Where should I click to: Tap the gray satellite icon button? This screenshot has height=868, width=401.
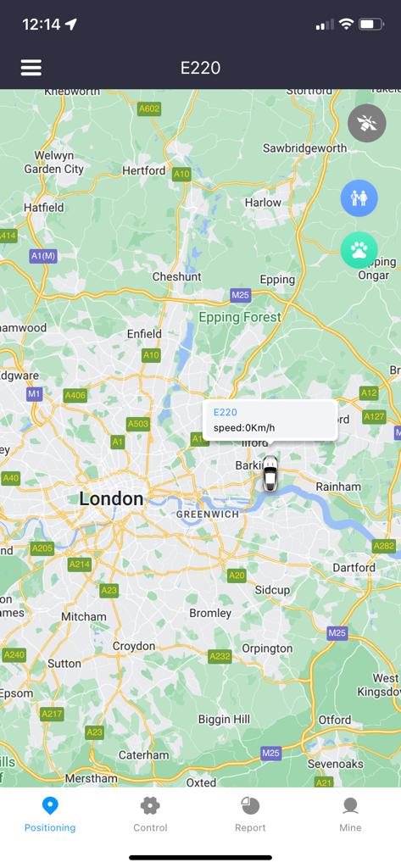(x=366, y=123)
